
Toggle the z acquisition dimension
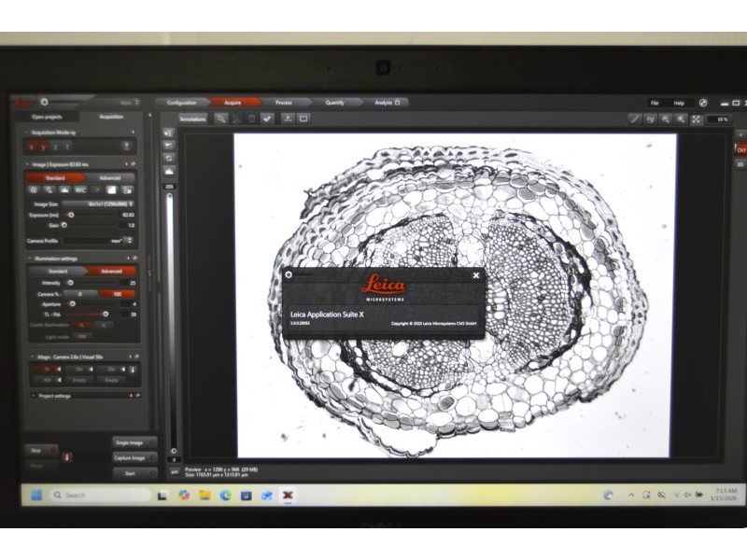point(55,147)
